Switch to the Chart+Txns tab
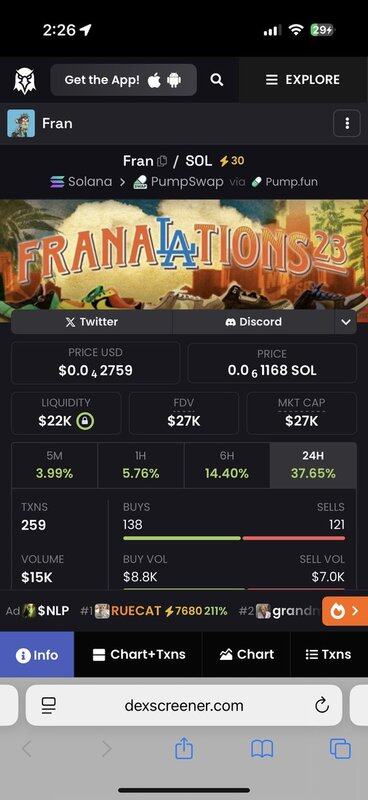 tap(138, 655)
